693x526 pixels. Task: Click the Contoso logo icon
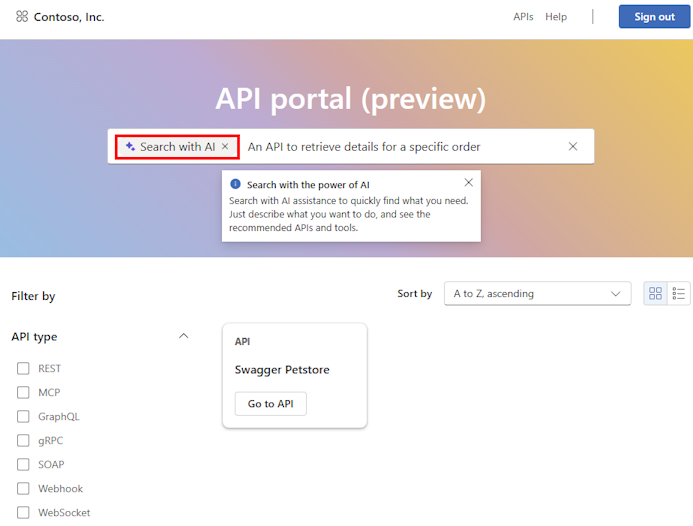pos(22,16)
